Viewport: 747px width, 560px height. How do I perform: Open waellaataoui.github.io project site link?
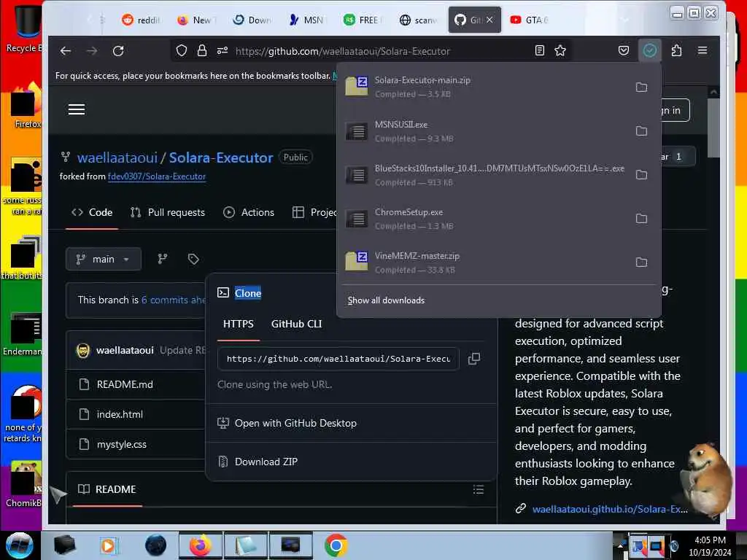click(x=610, y=509)
